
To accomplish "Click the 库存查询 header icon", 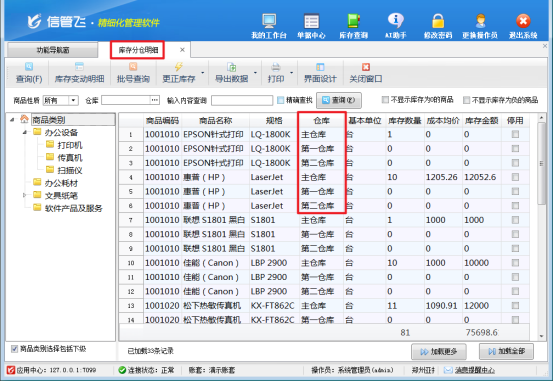I will pos(354,21).
